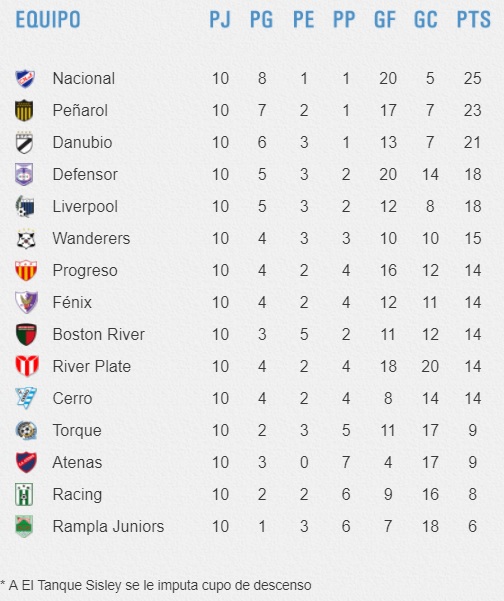
Task: Click the Cerro light-blue crest icon
Action: (x=26, y=398)
